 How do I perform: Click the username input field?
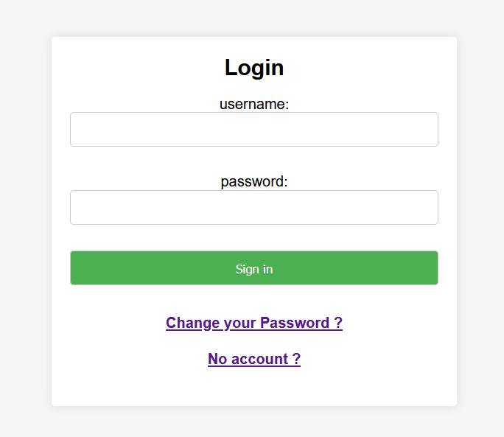254,129
